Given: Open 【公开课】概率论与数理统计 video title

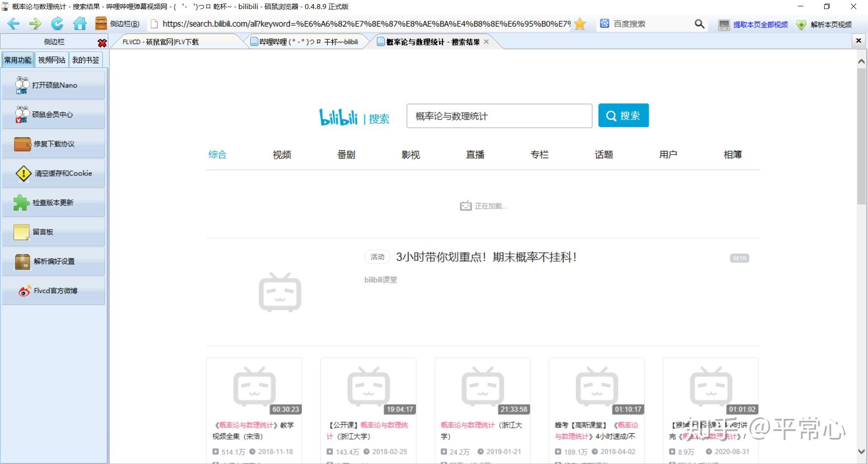Looking at the screenshot, I should coord(367,431).
